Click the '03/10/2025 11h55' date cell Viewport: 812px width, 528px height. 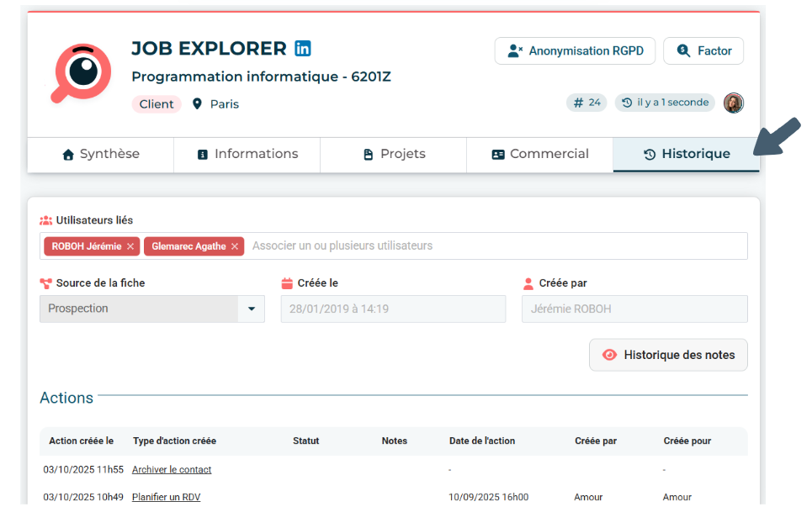click(83, 469)
